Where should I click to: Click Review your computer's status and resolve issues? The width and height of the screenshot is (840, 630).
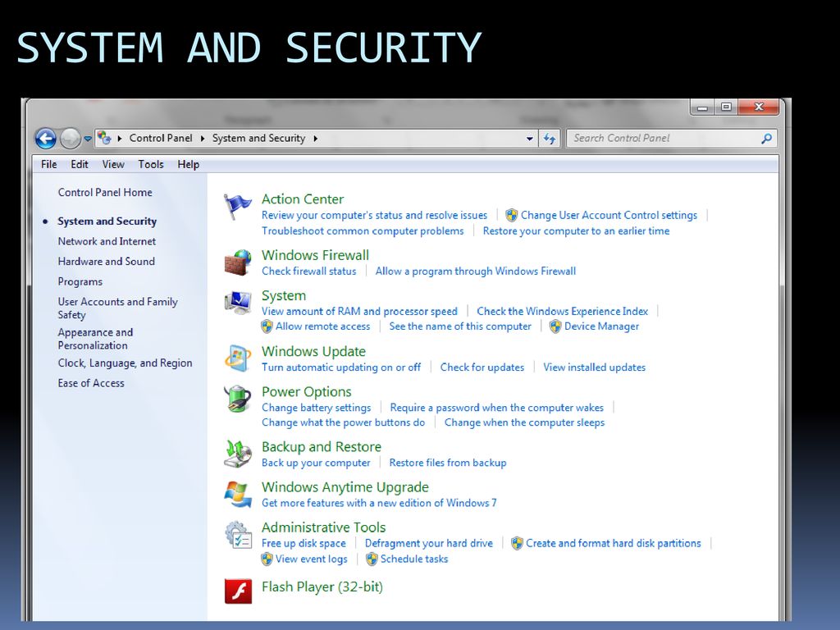point(374,216)
